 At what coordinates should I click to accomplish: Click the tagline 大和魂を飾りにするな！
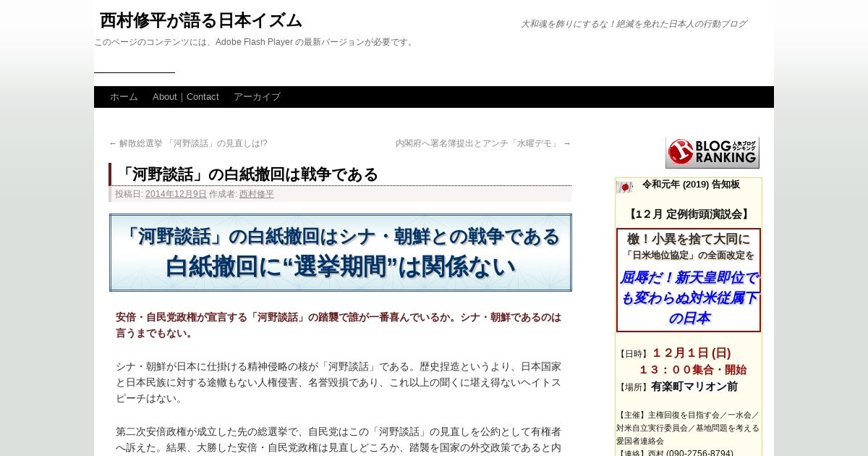pos(634,24)
